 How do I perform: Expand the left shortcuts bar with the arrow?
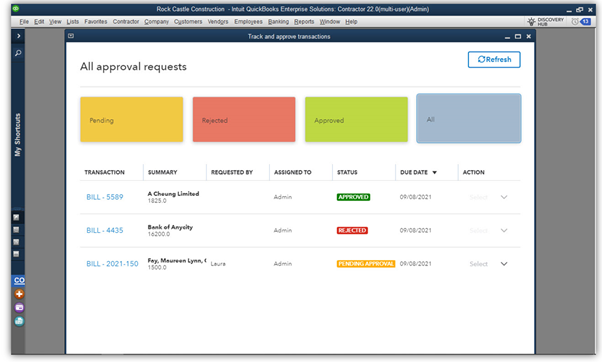[x=18, y=36]
